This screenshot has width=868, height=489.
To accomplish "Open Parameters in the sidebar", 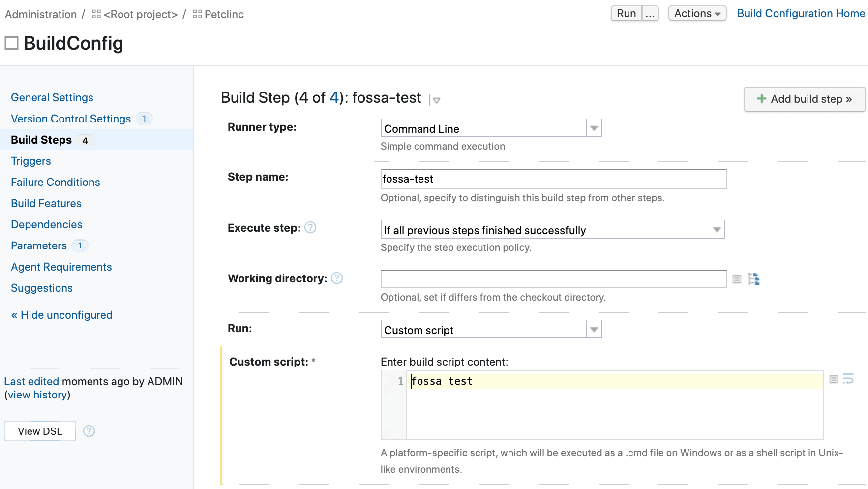I will coord(39,245).
